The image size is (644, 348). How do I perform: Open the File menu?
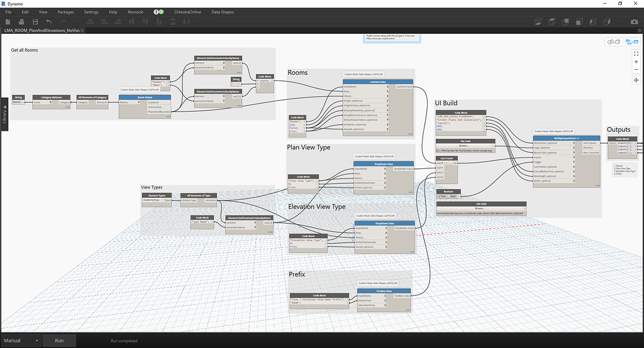coord(8,12)
